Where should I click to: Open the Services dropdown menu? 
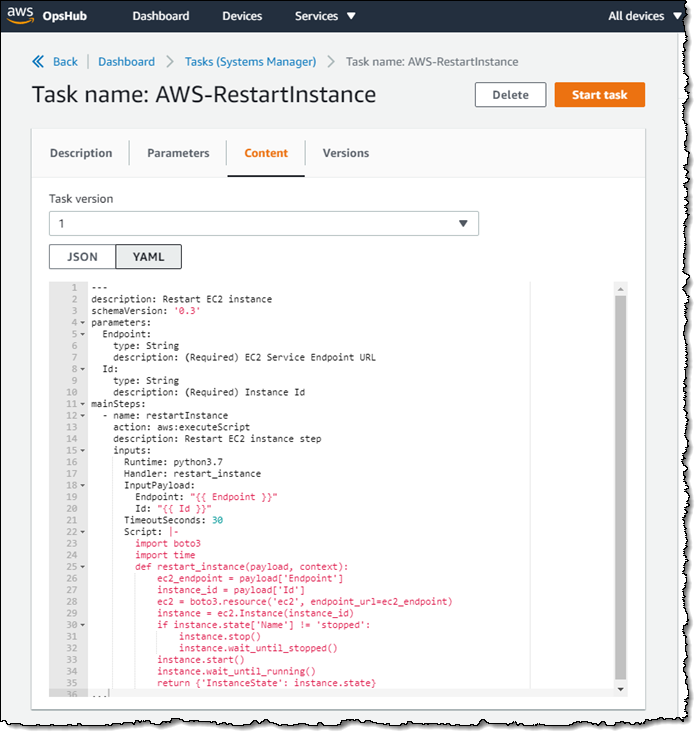[x=325, y=16]
